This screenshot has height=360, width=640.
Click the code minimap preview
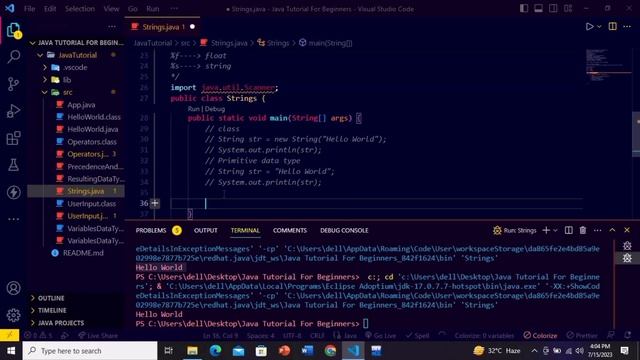click(608, 65)
